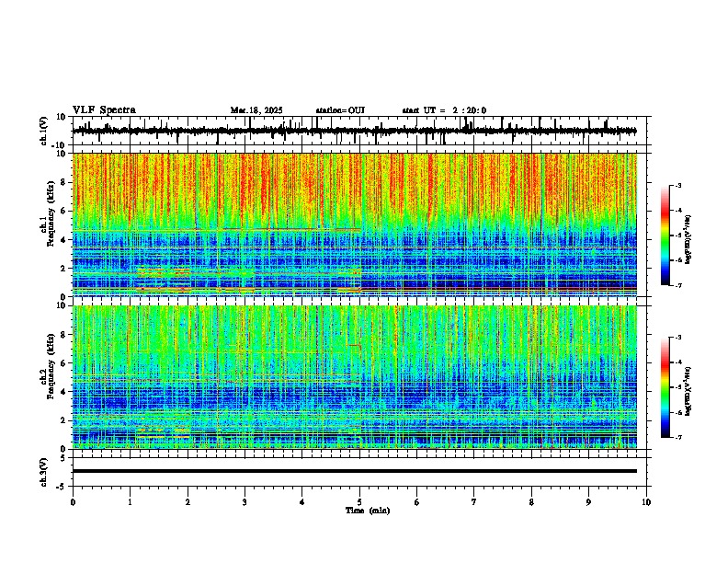Click time axis tick label '3'

(245, 502)
